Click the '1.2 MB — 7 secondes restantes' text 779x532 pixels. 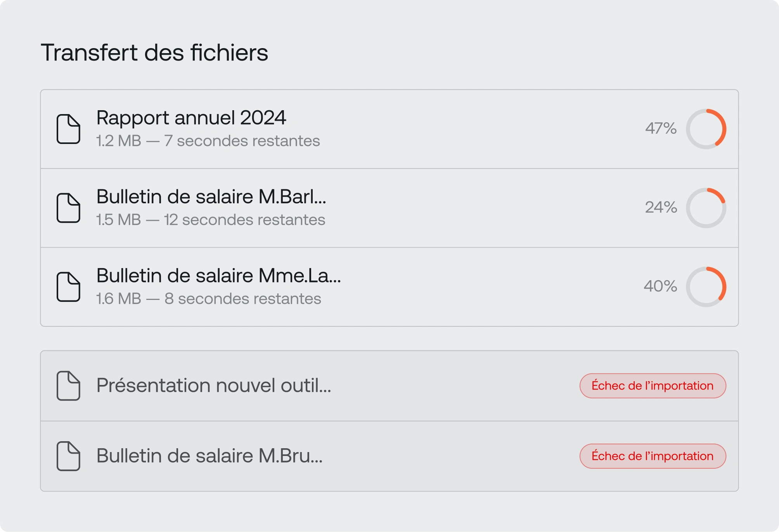[x=208, y=141]
